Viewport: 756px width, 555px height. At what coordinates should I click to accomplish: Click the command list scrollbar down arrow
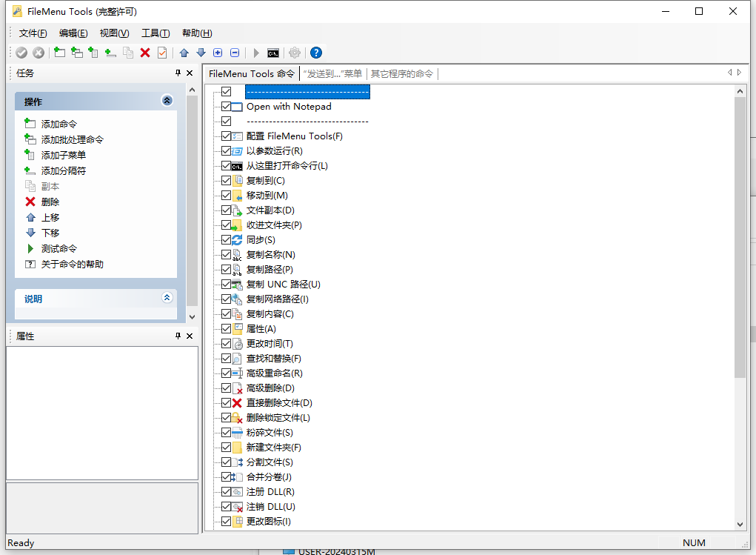coord(740,525)
